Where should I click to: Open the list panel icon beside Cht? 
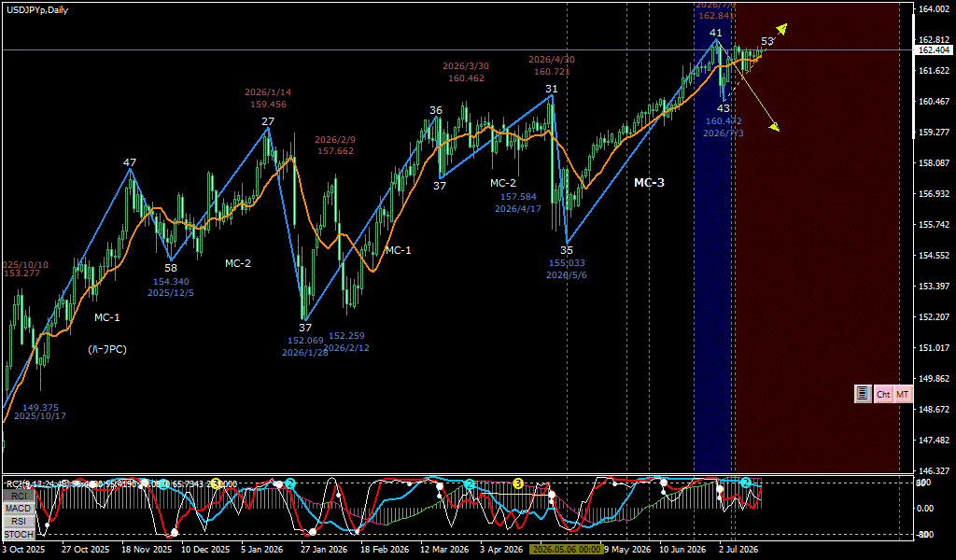coord(862,394)
